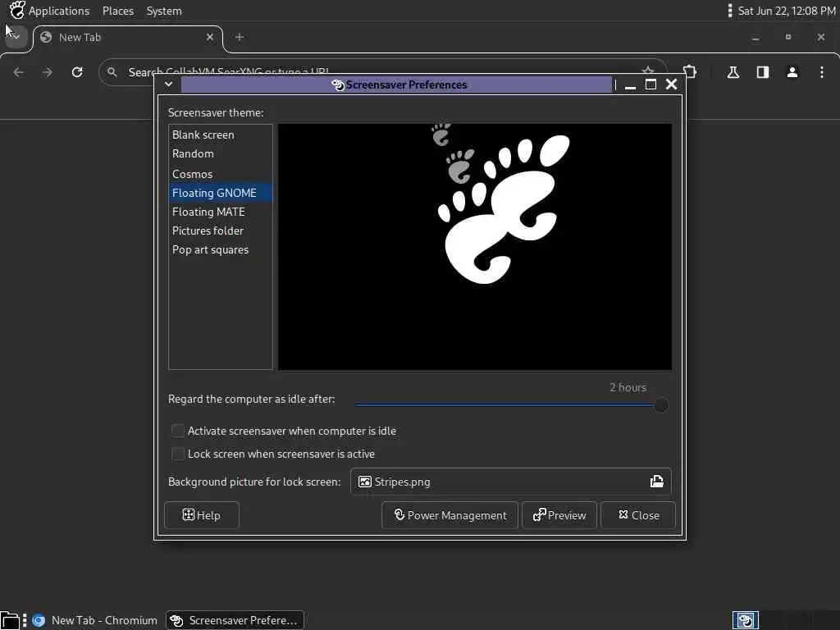Click the Chromium tab search chevron
Screen dimensions: 840x630
click(x=16, y=37)
